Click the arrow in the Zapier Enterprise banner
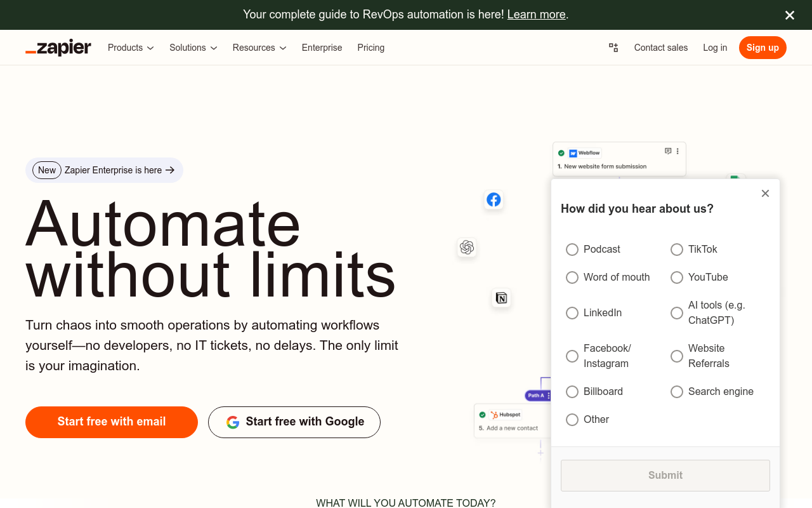Image resolution: width=812 pixels, height=508 pixels. pos(169,170)
